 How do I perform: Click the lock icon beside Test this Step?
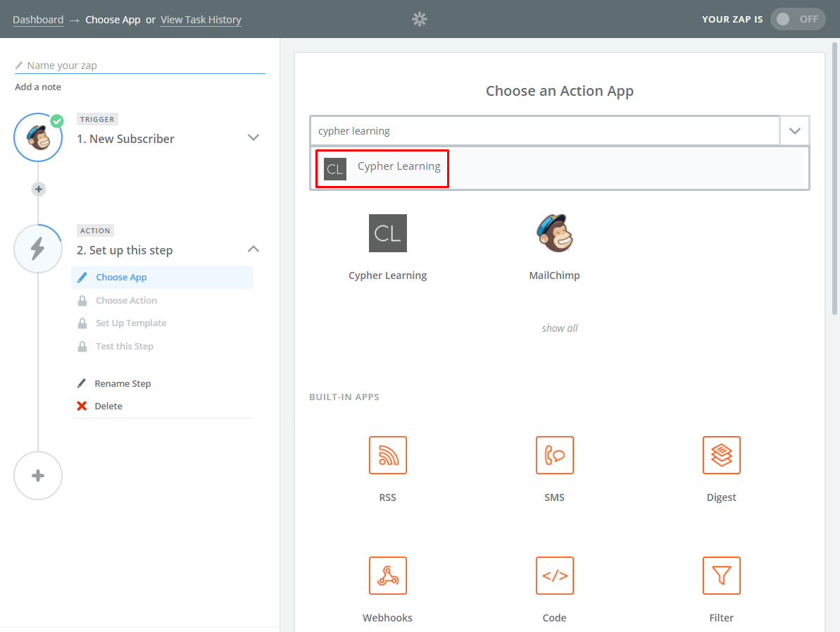click(82, 346)
